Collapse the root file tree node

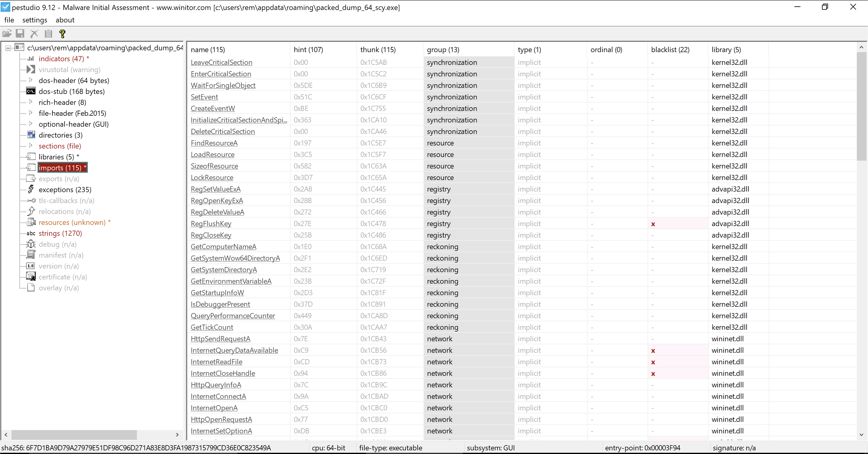pos(8,48)
